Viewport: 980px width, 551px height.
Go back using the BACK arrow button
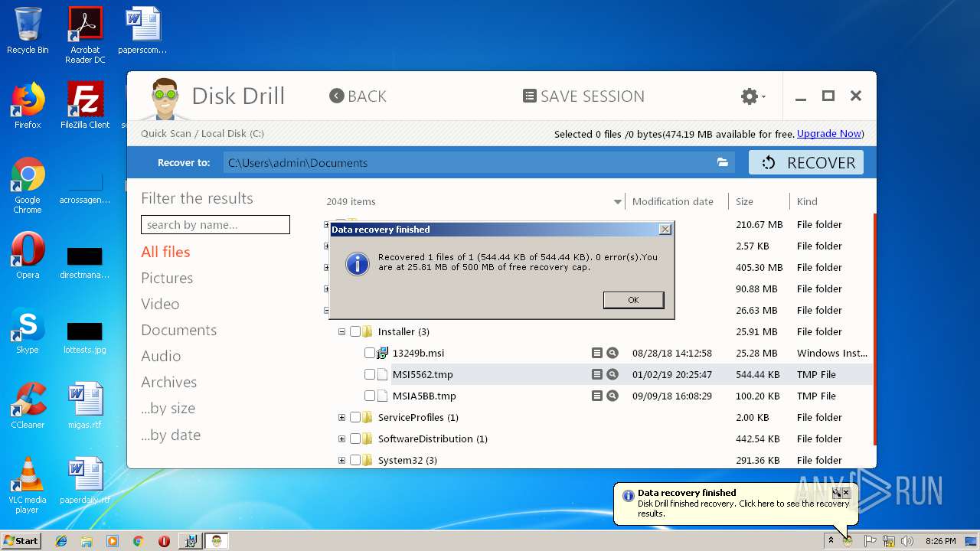tap(358, 96)
